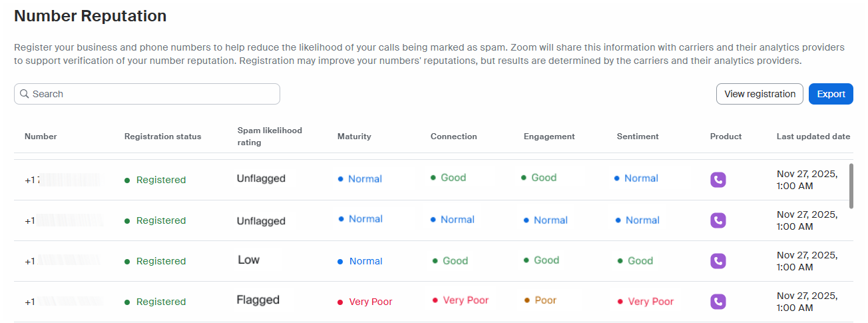
Task: Click the phone product icon in second row
Action: (718, 220)
